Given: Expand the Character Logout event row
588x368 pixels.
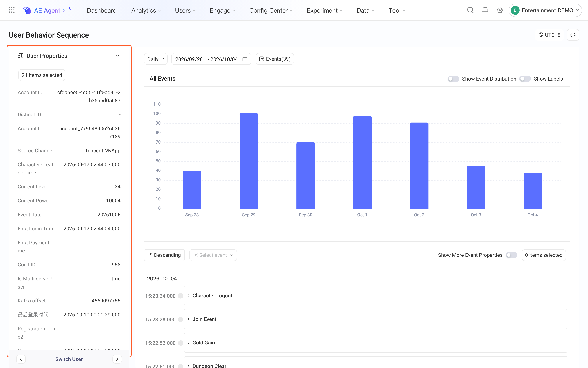Looking at the screenshot, I should 375,296.
